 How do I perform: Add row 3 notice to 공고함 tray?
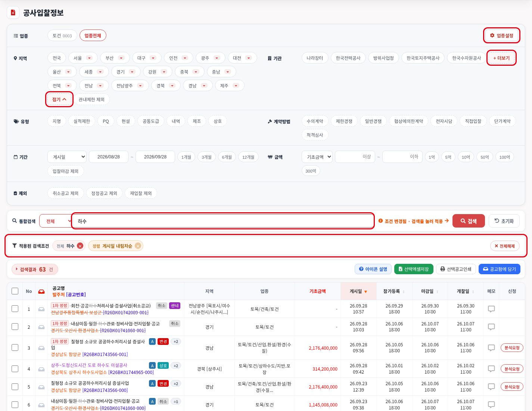41,348
